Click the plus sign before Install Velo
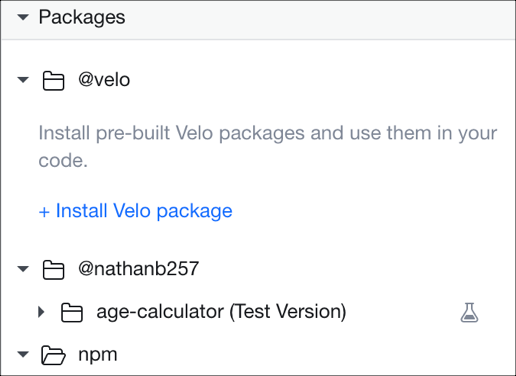This screenshot has width=516, height=376. (44, 212)
